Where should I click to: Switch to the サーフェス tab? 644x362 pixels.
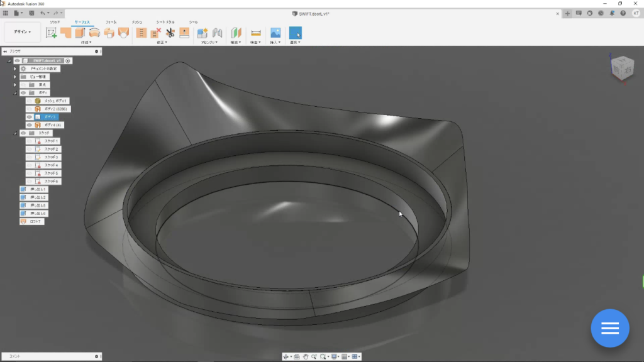tap(82, 22)
